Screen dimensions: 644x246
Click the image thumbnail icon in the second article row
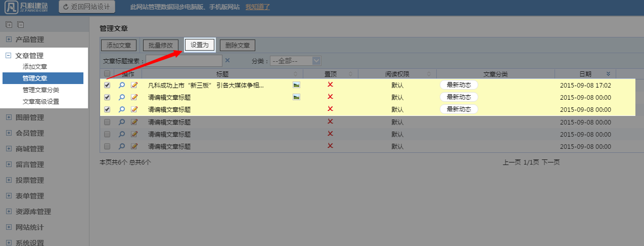[x=297, y=97]
